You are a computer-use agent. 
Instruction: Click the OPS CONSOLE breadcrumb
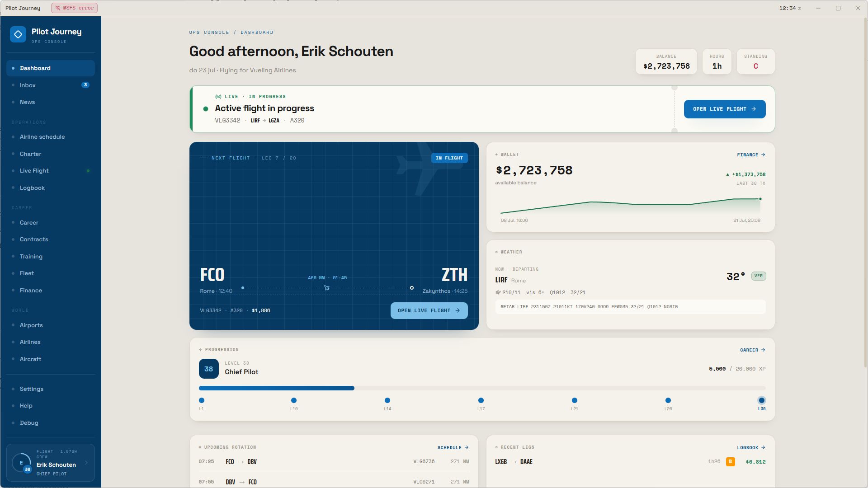click(x=209, y=33)
